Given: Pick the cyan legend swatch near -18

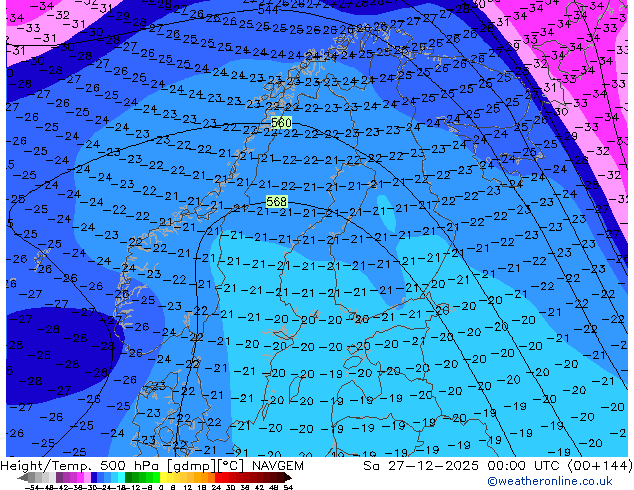Looking at the screenshot, I should (x=122, y=478).
